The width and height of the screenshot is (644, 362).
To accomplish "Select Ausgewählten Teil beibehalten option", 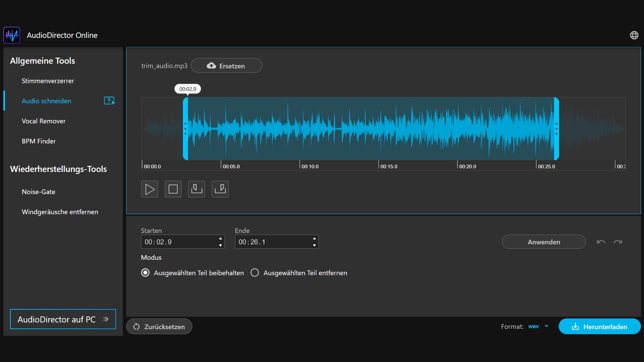I will (145, 273).
